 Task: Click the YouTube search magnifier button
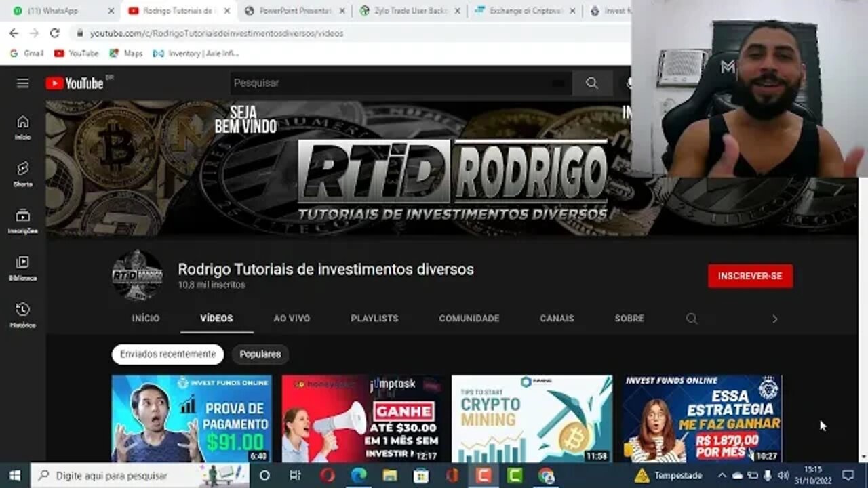(x=592, y=83)
